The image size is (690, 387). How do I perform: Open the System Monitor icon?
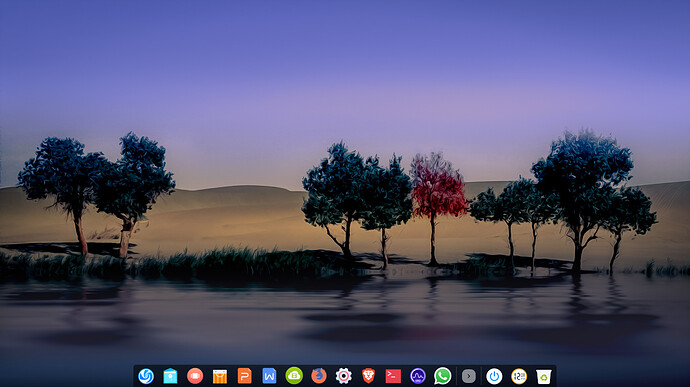click(x=418, y=376)
